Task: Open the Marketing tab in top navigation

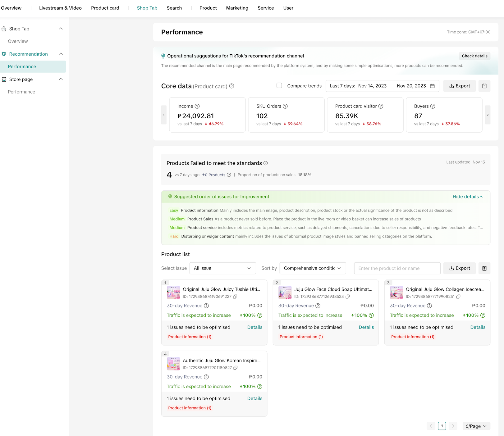Action: point(237,8)
